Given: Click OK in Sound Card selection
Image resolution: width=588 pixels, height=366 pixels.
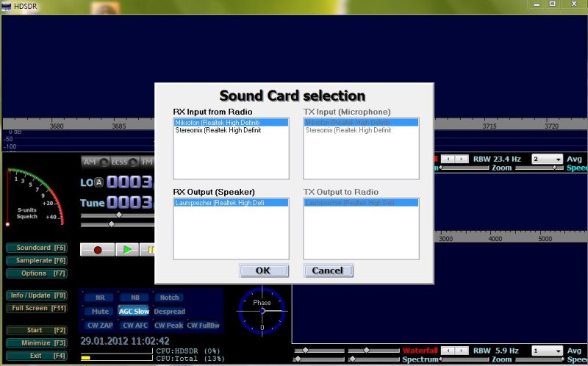Looking at the screenshot, I should click(x=263, y=270).
